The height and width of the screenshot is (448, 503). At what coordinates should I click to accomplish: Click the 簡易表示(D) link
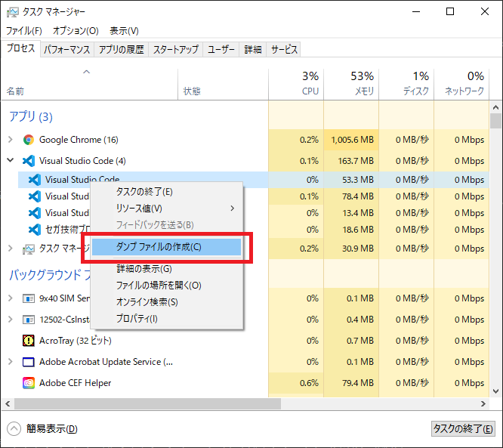[x=52, y=429]
